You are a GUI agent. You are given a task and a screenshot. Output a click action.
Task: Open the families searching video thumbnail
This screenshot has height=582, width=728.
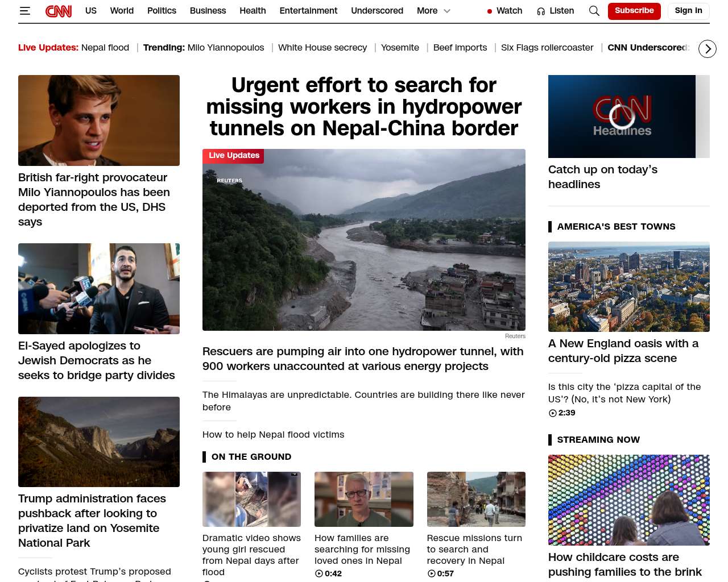click(x=364, y=499)
